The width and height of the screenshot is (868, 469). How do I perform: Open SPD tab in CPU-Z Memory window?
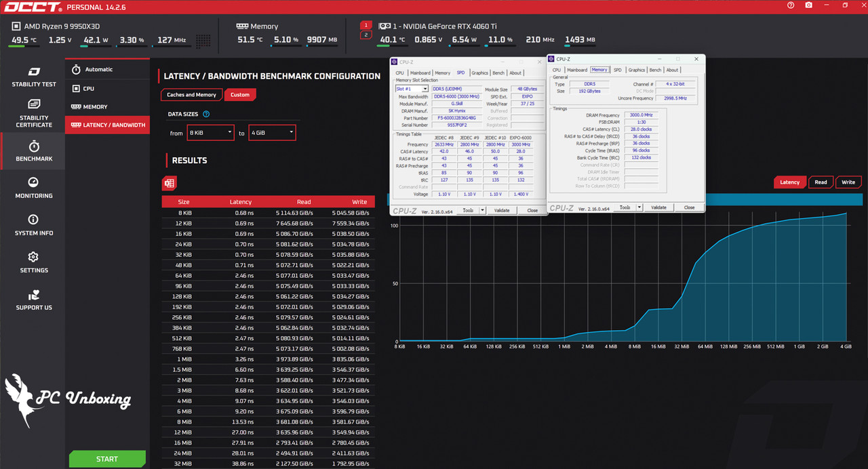click(x=617, y=70)
